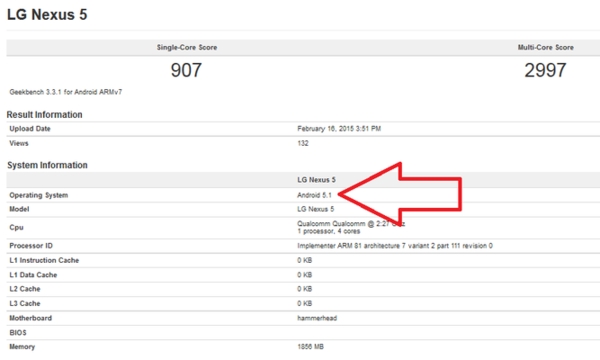
Task: Click the Geekbench 3.3.1 for Android ARMv7 text
Action: 65,92
